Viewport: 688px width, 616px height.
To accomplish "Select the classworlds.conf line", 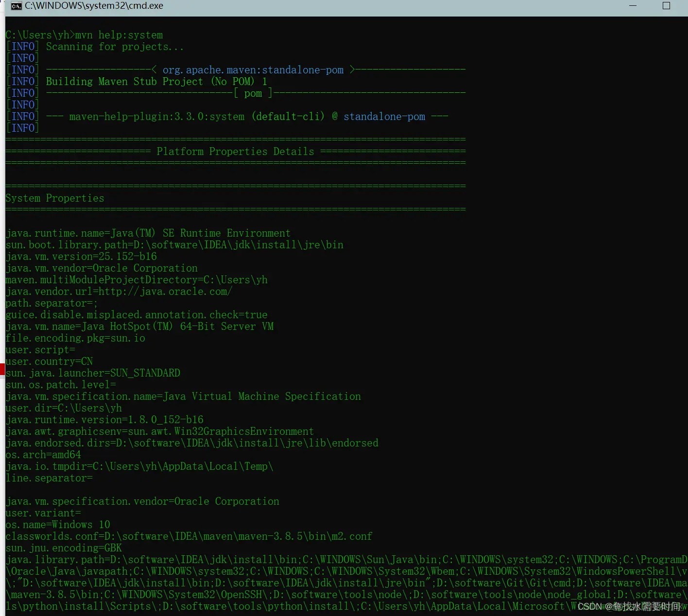I will point(189,536).
